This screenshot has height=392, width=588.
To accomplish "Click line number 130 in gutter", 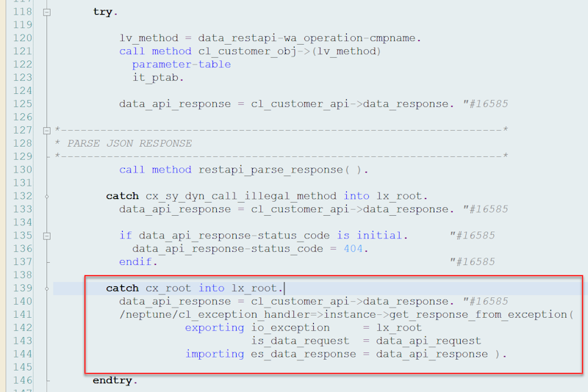I will [x=23, y=170].
